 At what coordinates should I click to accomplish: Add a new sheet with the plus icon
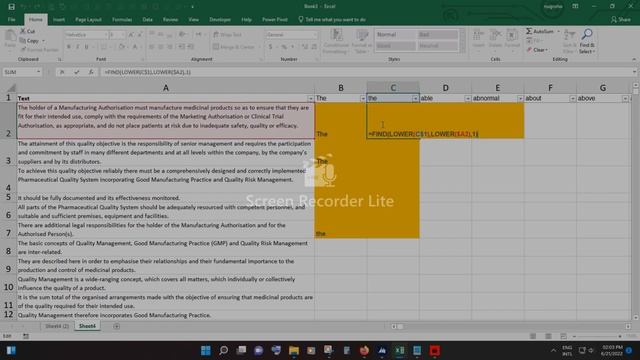116,326
